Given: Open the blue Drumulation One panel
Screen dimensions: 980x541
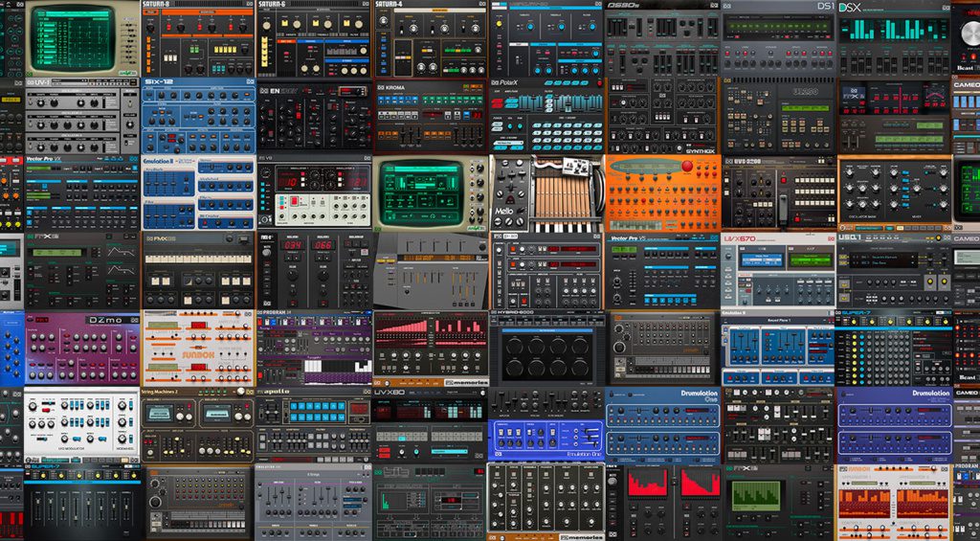Looking at the screenshot, I should click(662, 426).
